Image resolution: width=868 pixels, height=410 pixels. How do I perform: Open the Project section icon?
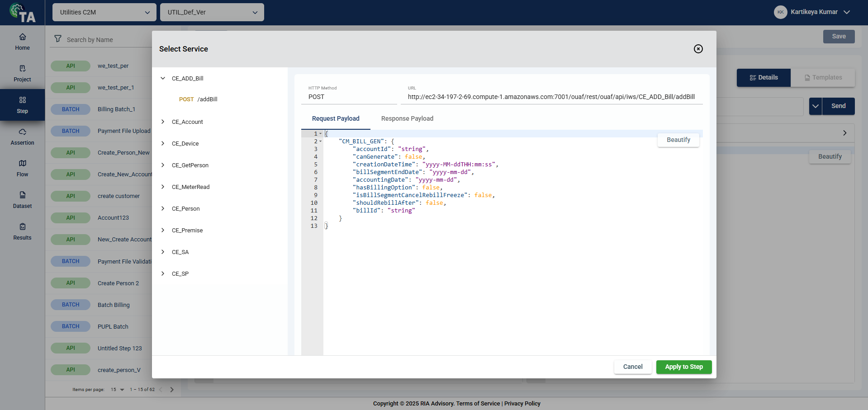coord(22,73)
